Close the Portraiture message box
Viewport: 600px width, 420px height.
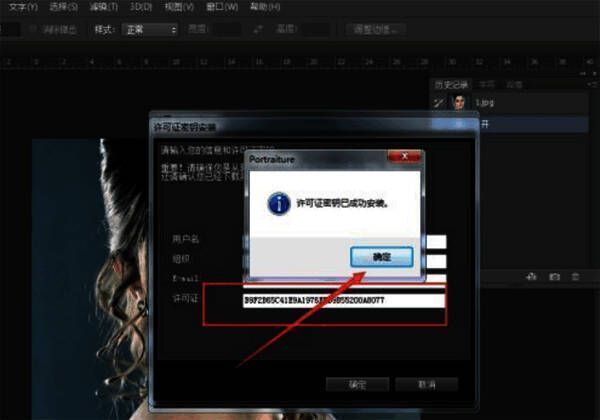404,156
